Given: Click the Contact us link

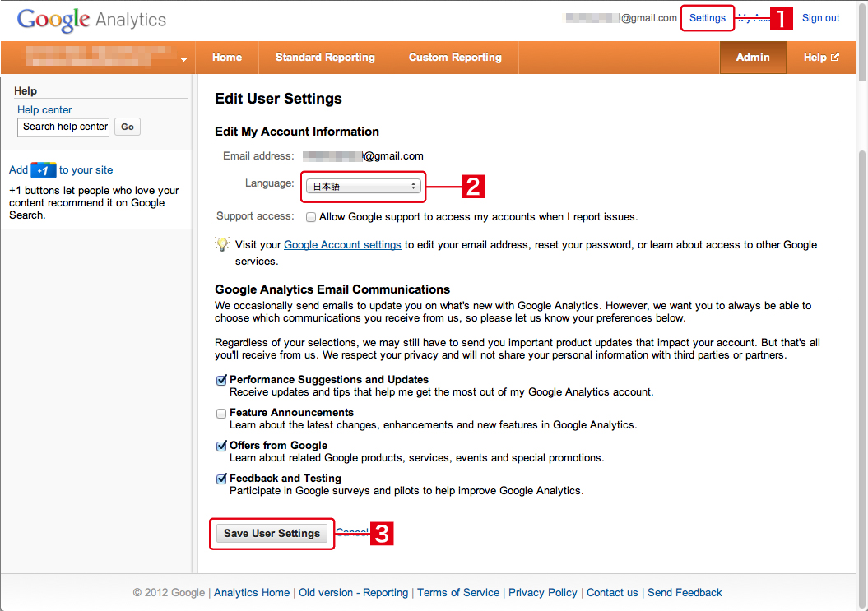Looking at the screenshot, I should pyautogui.click(x=612, y=592).
